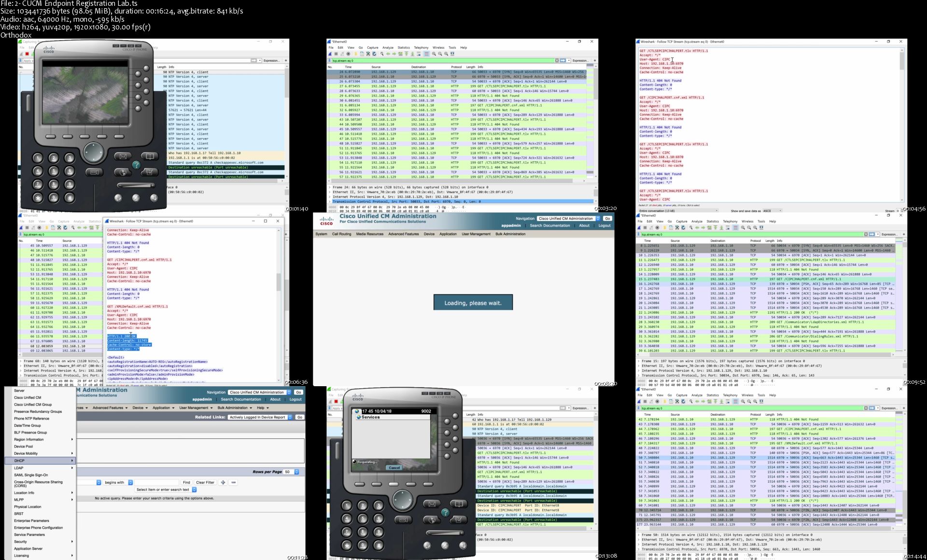Go forward arrow in 00:03:20 Wireshark toolbar

tap(394, 54)
